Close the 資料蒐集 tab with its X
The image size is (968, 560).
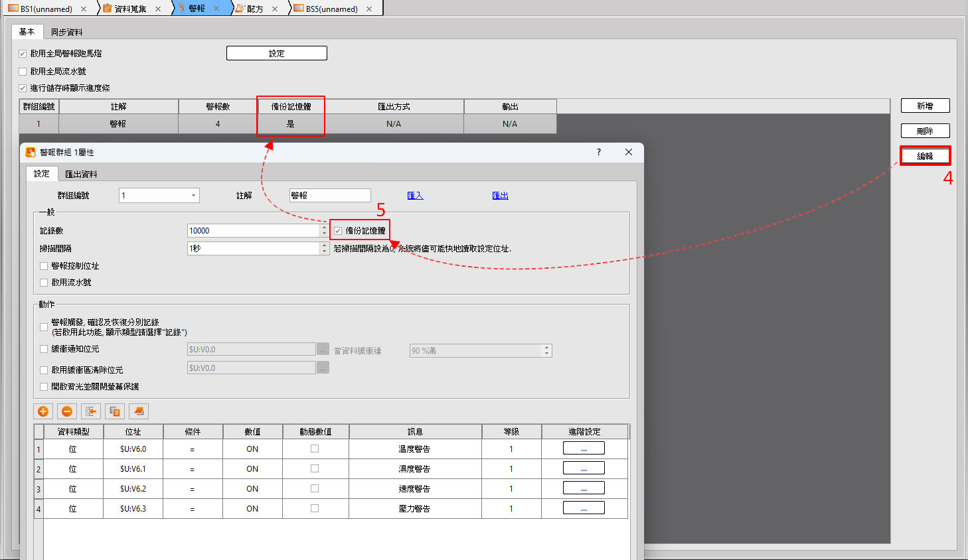(x=158, y=9)
